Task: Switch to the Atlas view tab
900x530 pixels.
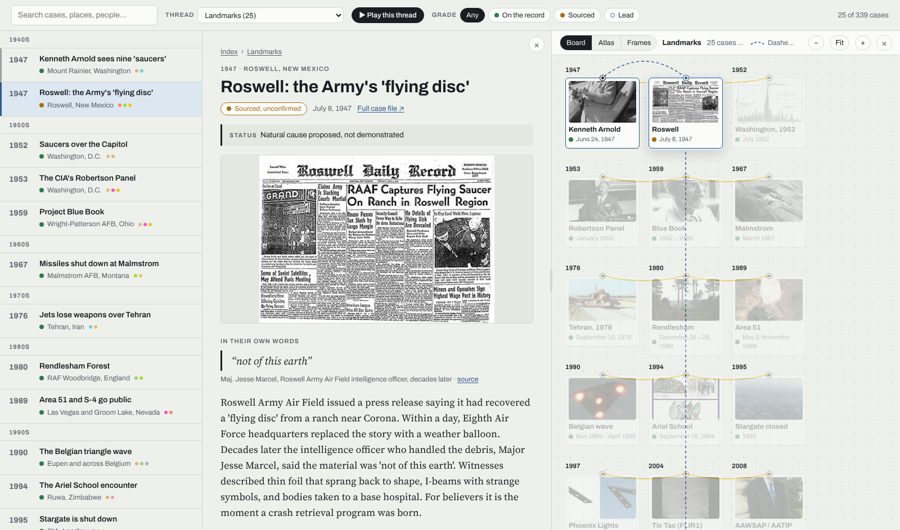Action: pyautogui.click(x=606, y=43)
